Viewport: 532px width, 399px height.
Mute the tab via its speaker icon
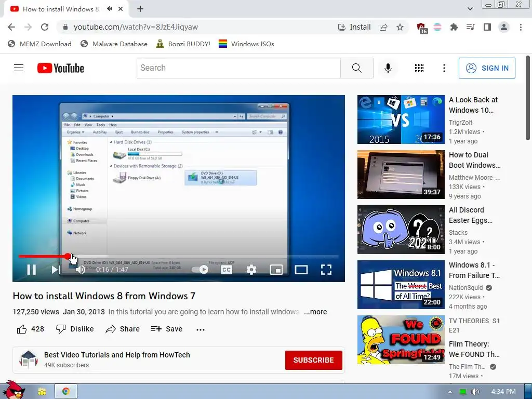click(x=109, y=9)
